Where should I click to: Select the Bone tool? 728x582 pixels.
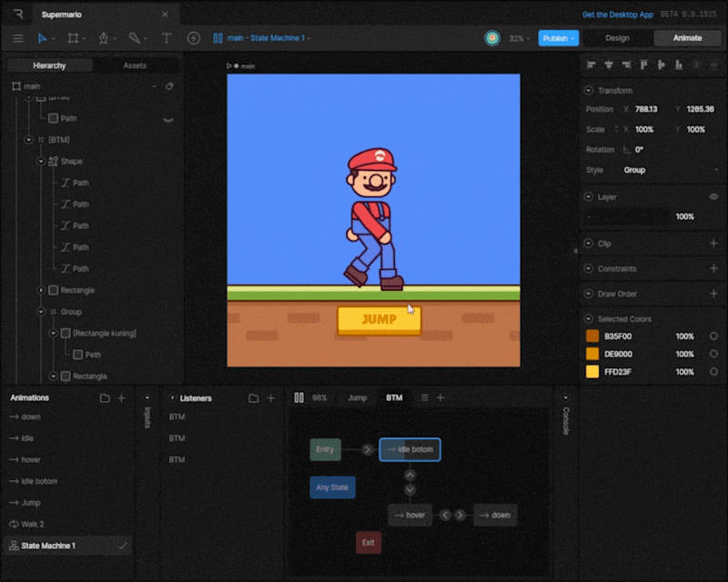pyautogui.click(x=134, y=38)
